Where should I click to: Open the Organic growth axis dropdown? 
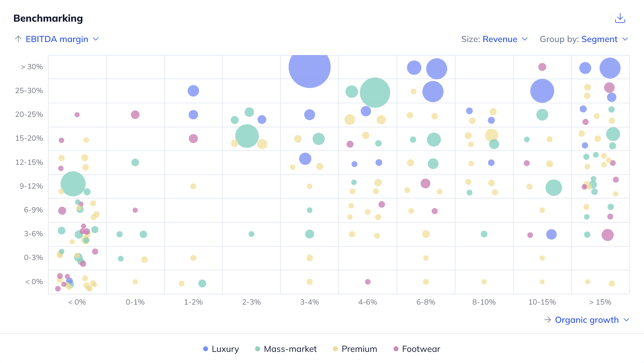587,320
